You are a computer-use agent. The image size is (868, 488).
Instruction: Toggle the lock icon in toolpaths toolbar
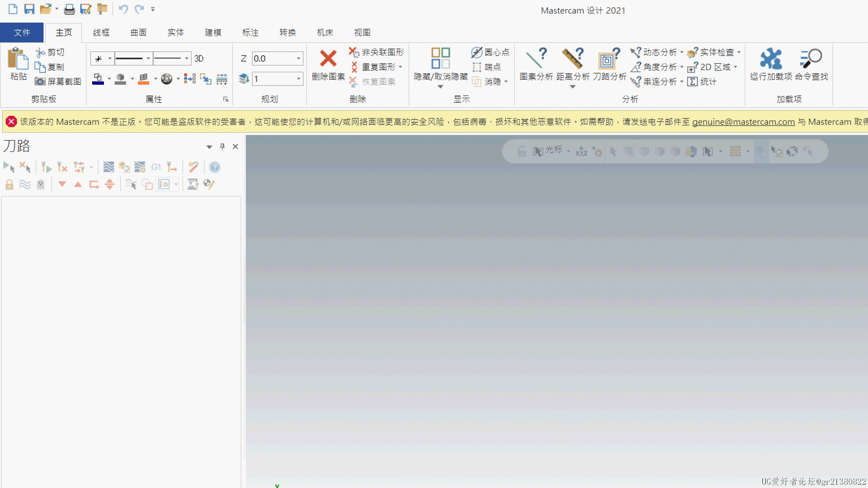pyautogui.click(x=9, y=185)
